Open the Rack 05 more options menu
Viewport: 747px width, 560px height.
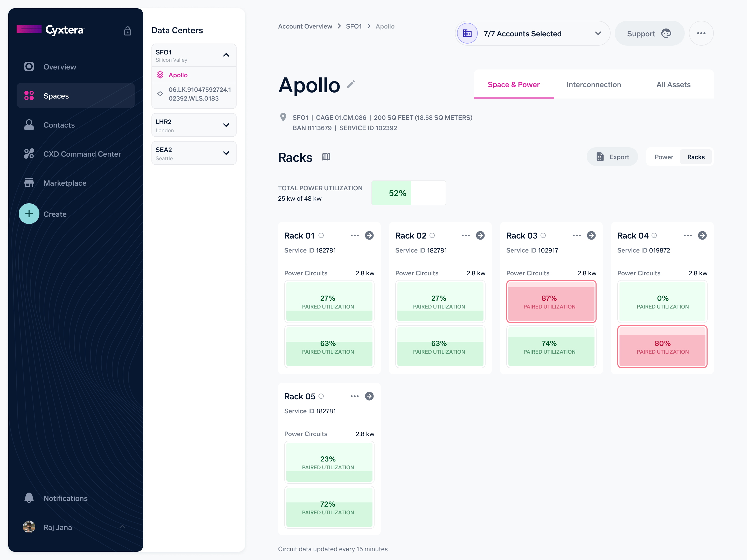point(355,396)
